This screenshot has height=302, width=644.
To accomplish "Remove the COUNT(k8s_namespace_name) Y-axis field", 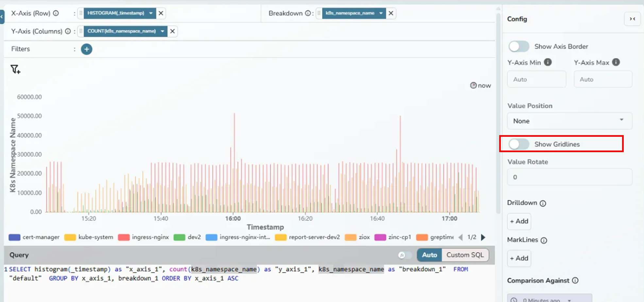I will (x=172, y=31).
